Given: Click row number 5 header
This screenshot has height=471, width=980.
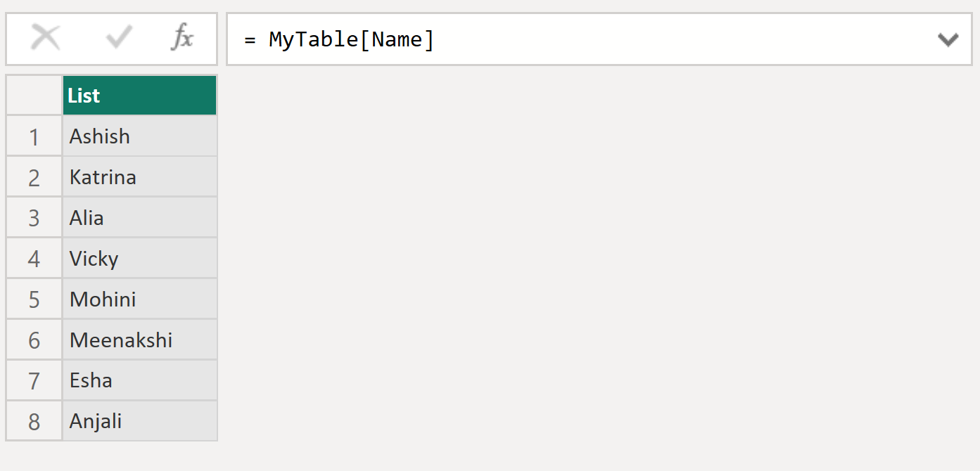Looking at the screenshot, I should (x=34, y=300).
